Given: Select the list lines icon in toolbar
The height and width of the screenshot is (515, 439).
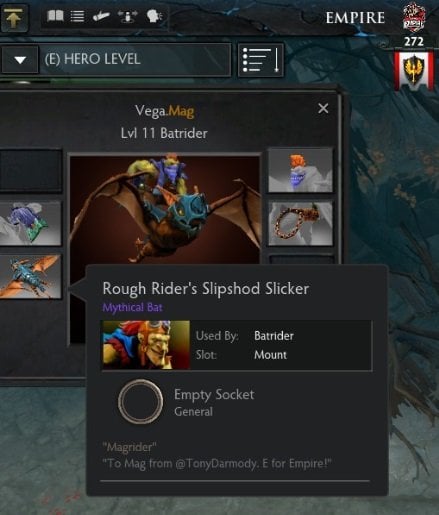Looking at the screenshot, I should 77,16.
